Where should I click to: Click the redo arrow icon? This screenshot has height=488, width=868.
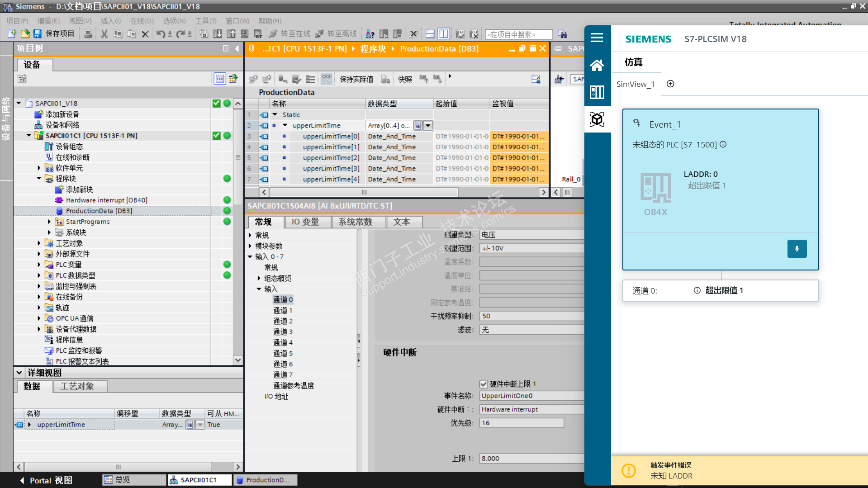tap(180, 34)
